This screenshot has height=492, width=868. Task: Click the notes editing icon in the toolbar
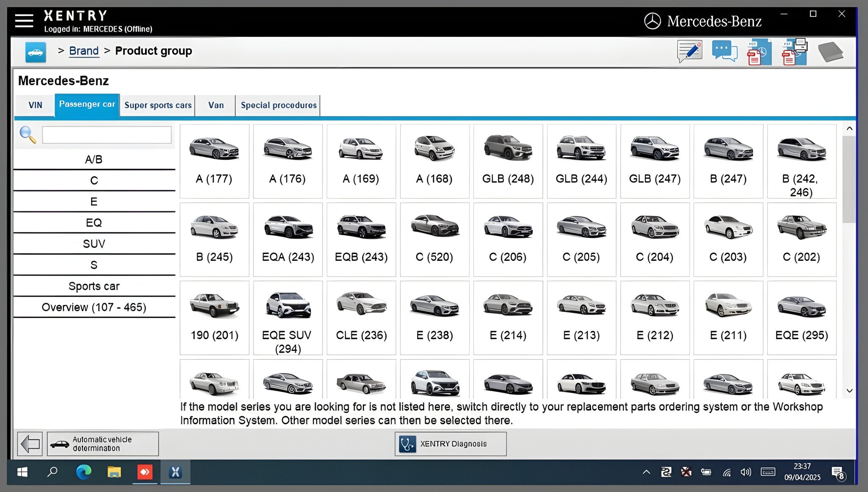tap(689, 51)
